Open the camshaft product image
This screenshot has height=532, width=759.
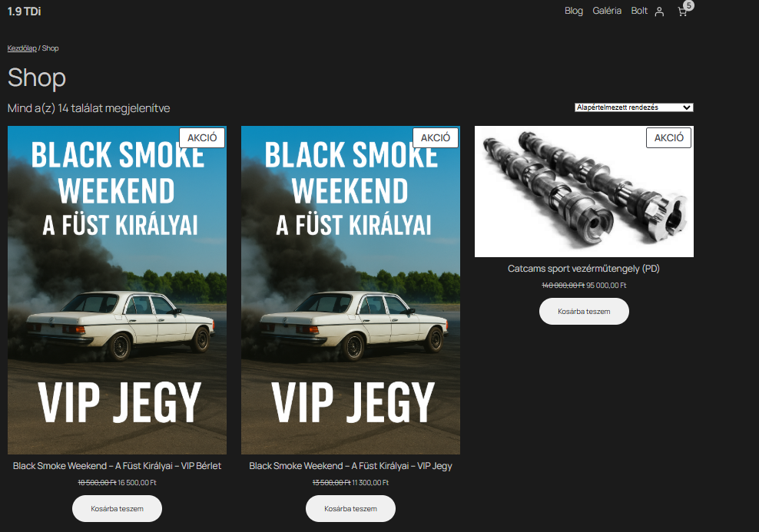584,191
